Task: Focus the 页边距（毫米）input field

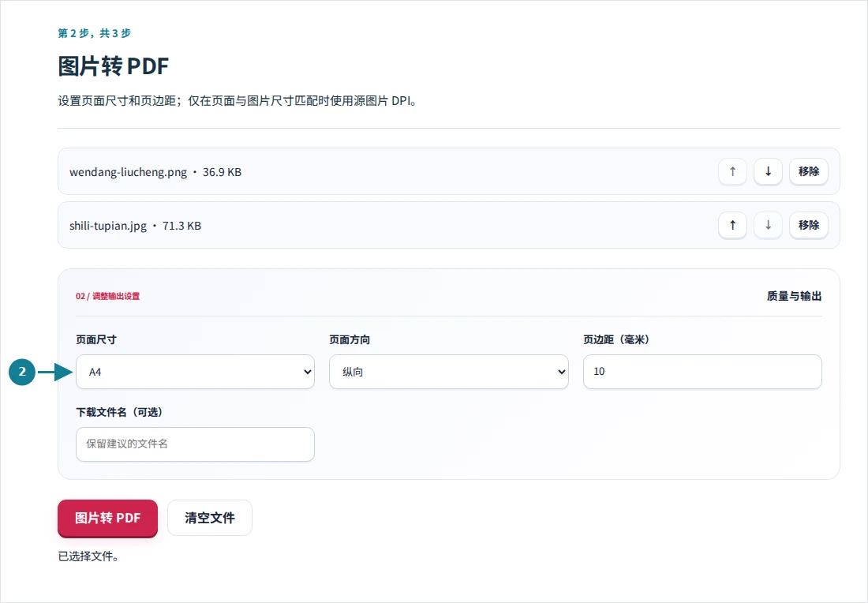Action: 702,372
